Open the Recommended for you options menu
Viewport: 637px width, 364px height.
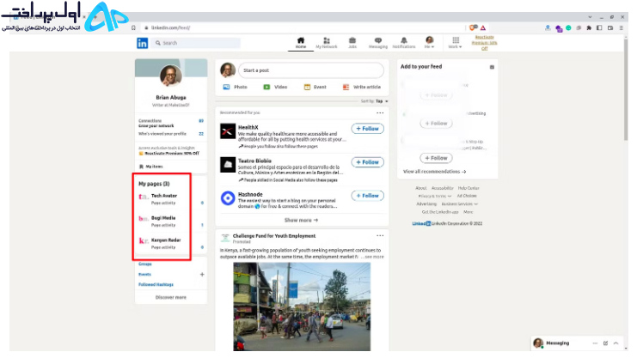[380, 112]
